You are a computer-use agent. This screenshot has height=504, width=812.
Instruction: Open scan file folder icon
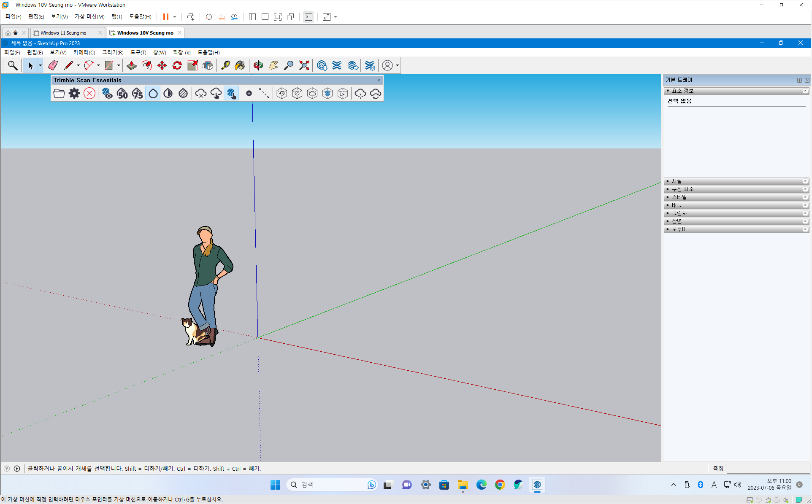coord(59,93)
